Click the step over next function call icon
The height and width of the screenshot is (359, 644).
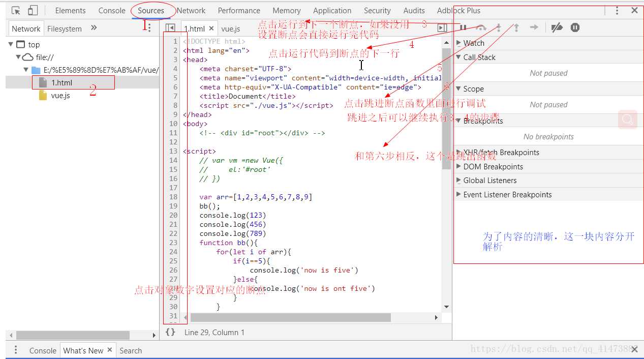click(x=481, y=27)
